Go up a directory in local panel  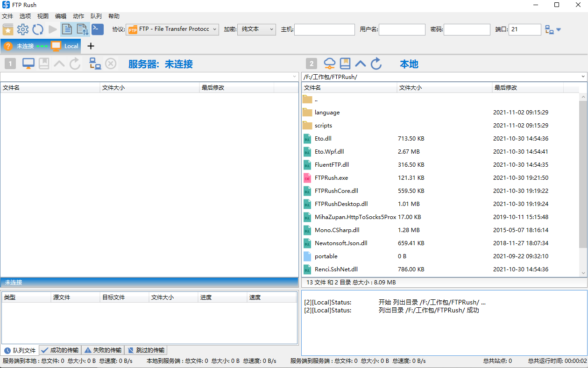point(361,64)
